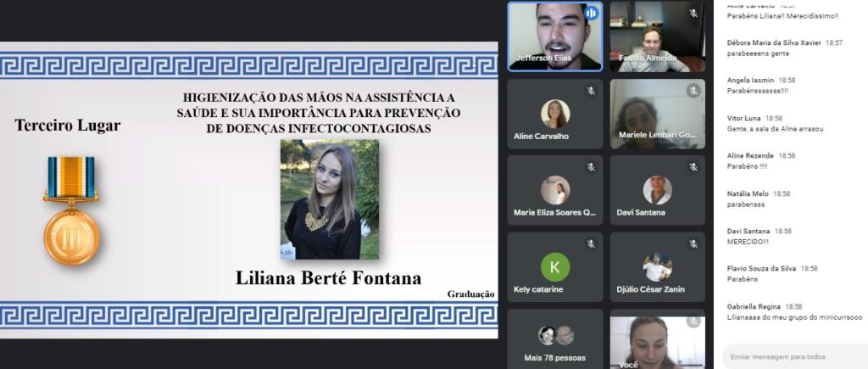
Task: Click Débora Maria da Silva Xavier's name in chat
Action: (774, 42)
